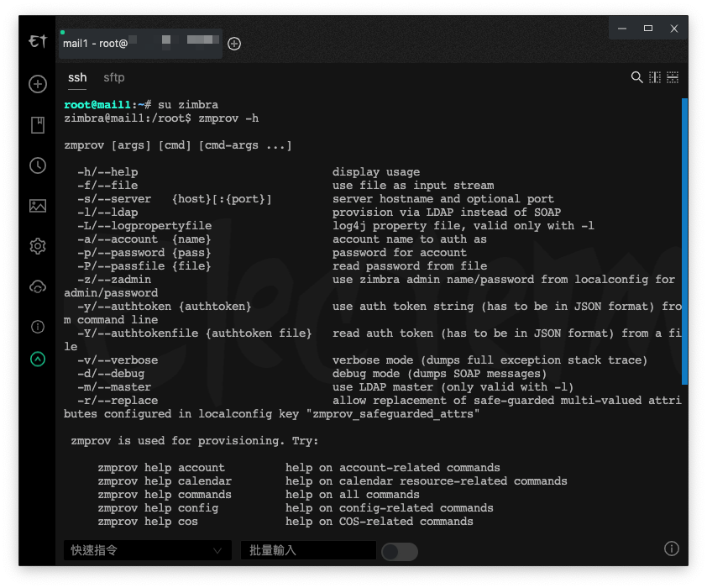
Task: Open terminal themes picture icon
Action: (x=38, y=206)
